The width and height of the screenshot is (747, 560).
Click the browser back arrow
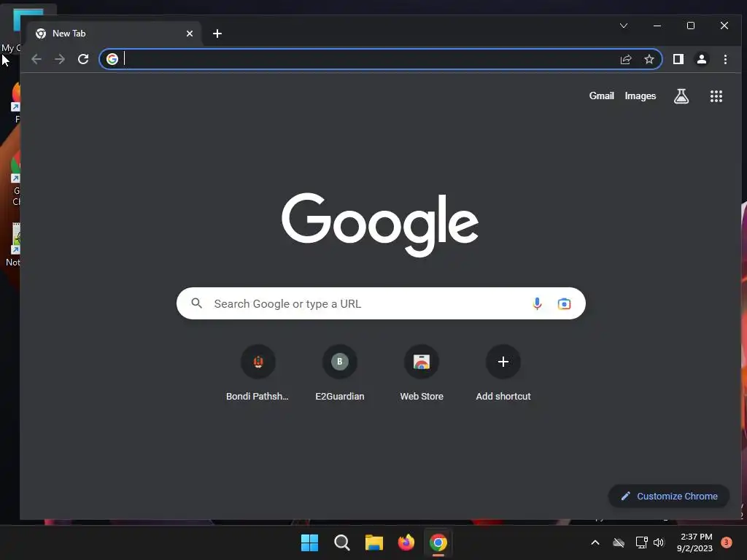point(36,59)
